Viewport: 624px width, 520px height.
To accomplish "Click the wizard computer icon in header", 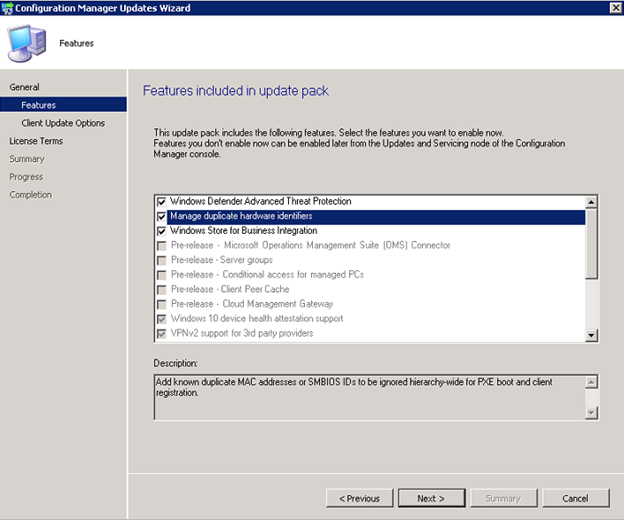I will pos(27,43).
